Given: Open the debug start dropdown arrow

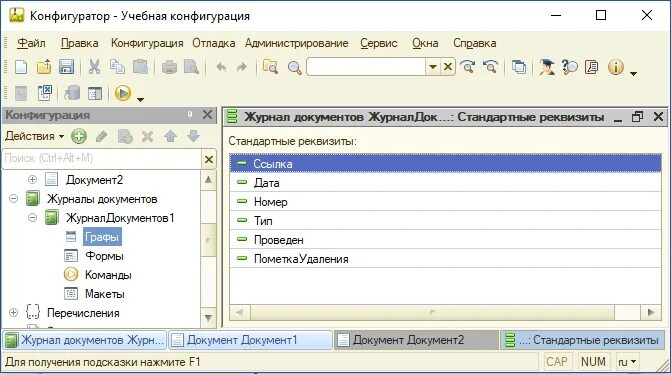Looking at the screenshot, I should 140,99.
